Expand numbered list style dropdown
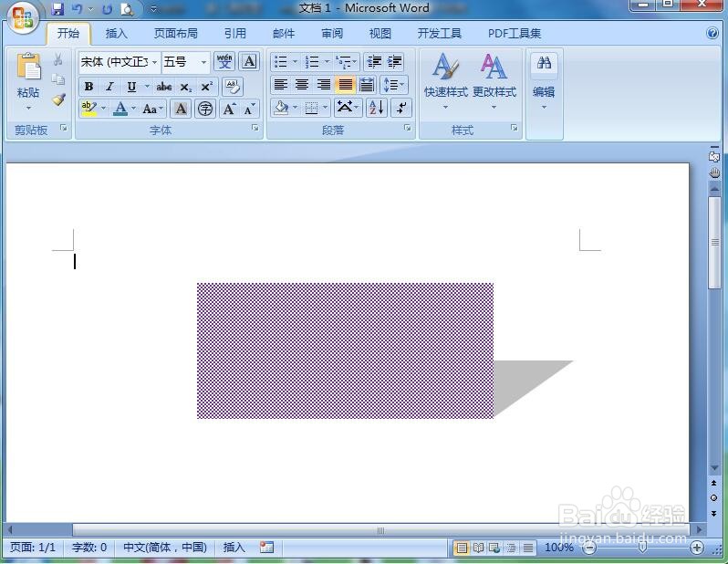This screenshot has height=564, width=728. [327, 61]
